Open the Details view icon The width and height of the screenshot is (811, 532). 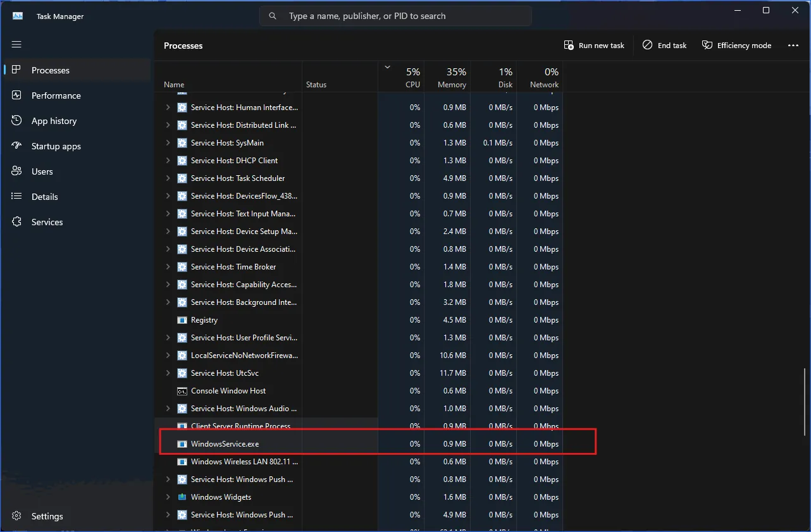tap(16, 196)
